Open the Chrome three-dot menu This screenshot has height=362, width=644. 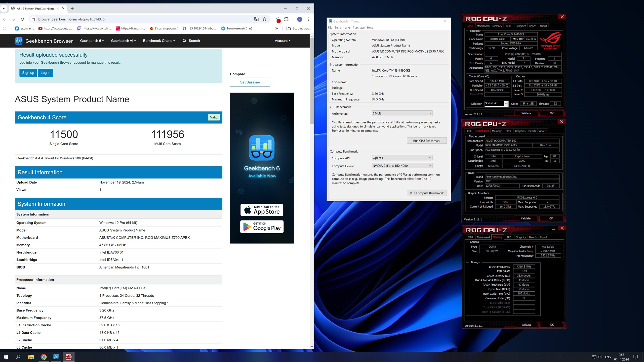(x=309, y=19)
